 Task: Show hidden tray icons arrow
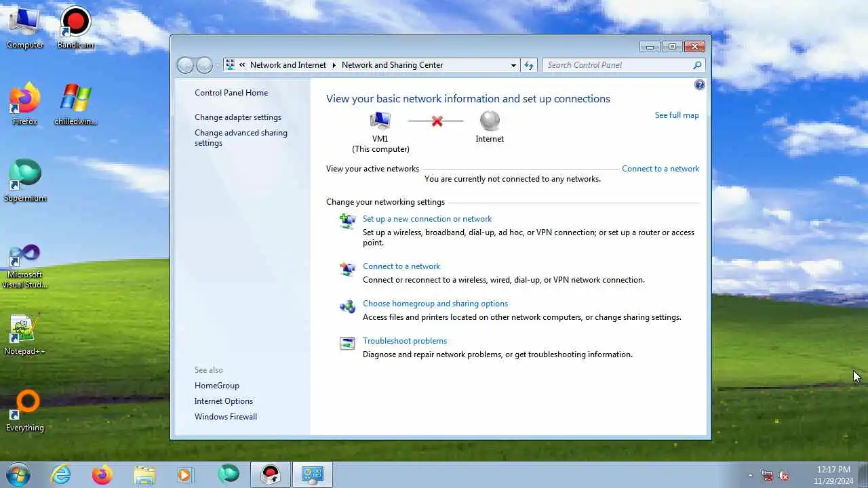(750, 475)
